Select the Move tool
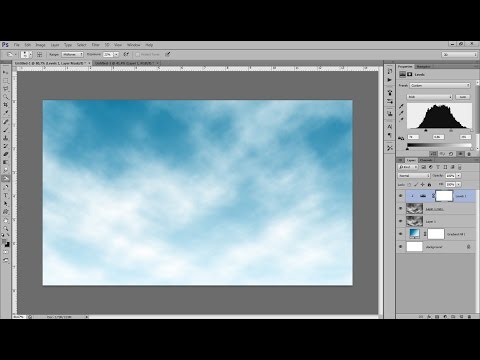The height and width of the screenshot is (360, 480). 6,72
